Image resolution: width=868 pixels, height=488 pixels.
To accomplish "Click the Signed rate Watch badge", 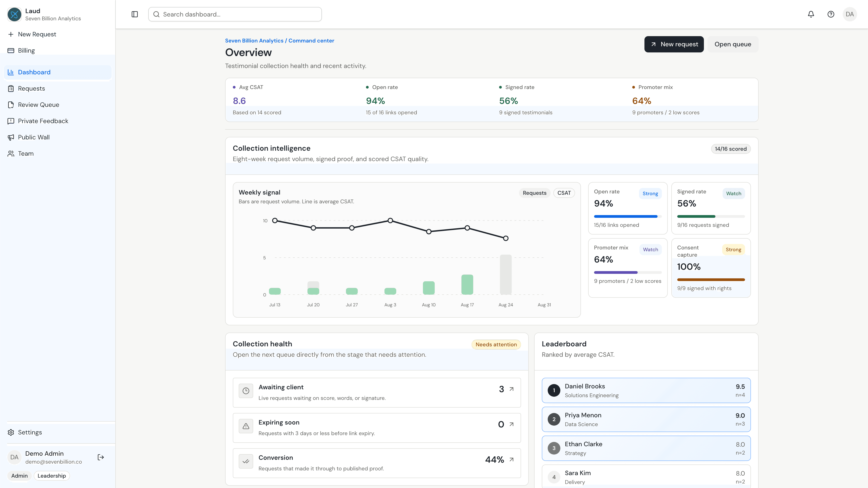I will (733, 193).
